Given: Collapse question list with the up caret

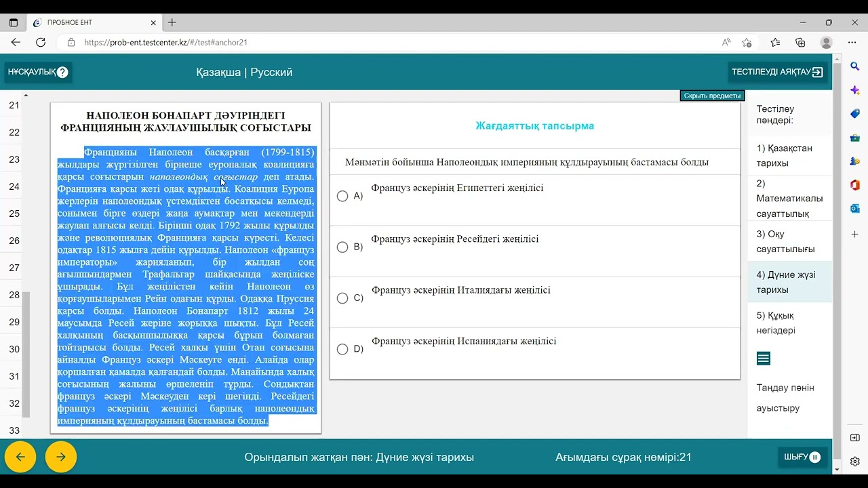Looking at the screenshot, I should [26, 95].
